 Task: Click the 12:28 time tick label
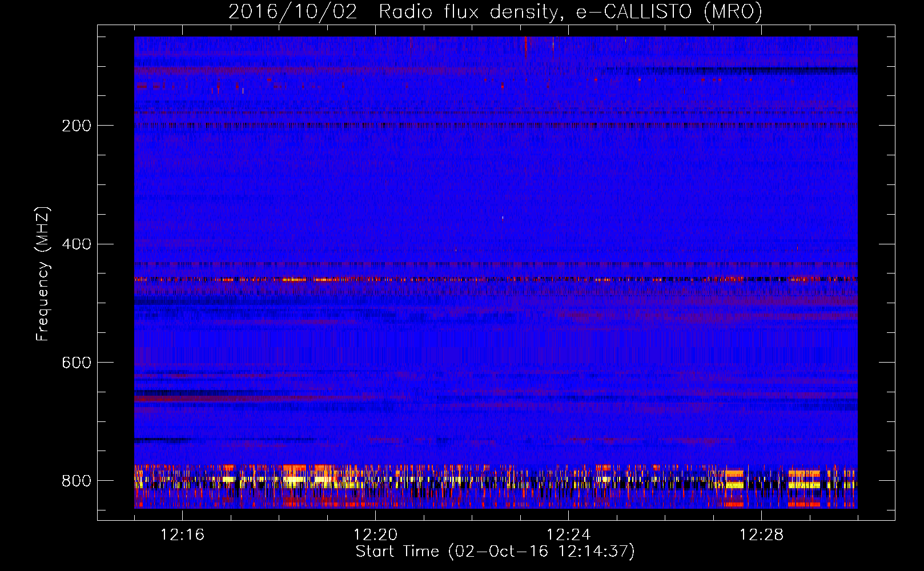tap(761, 535)
